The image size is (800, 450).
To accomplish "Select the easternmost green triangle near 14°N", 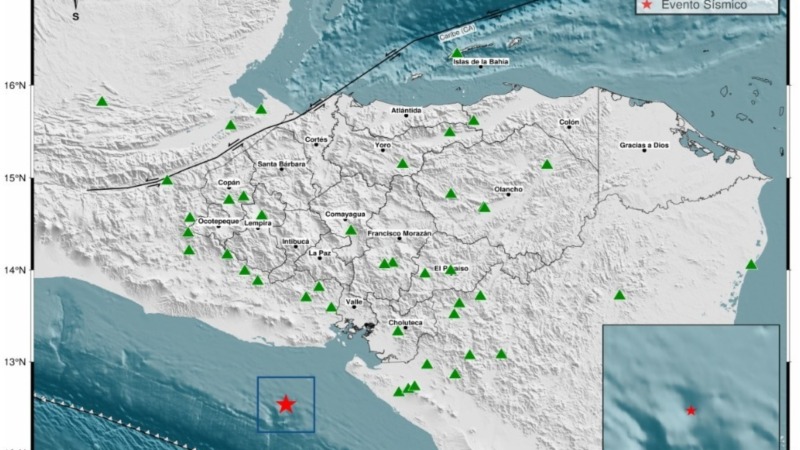I will tap(751, 265).
